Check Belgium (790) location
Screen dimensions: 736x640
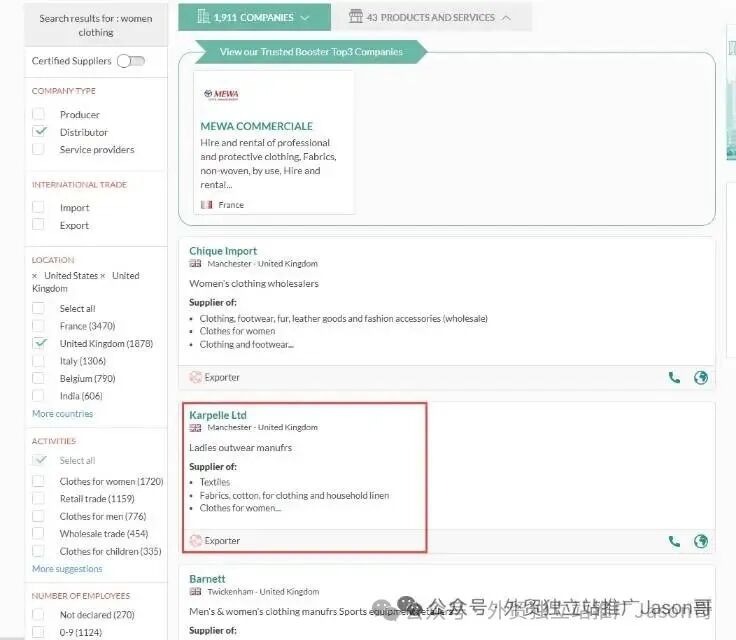point(38,378)
